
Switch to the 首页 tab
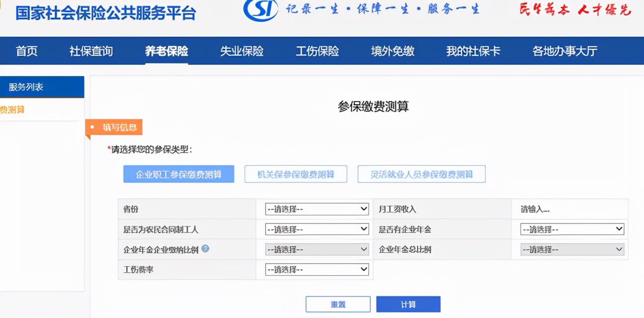coord(27,51)
